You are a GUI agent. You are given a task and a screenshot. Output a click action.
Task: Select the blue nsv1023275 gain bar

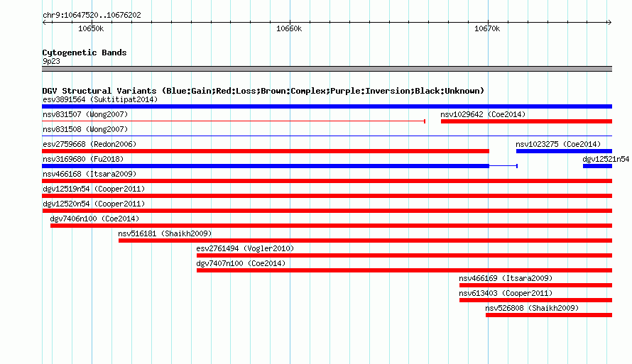point(565,151)
